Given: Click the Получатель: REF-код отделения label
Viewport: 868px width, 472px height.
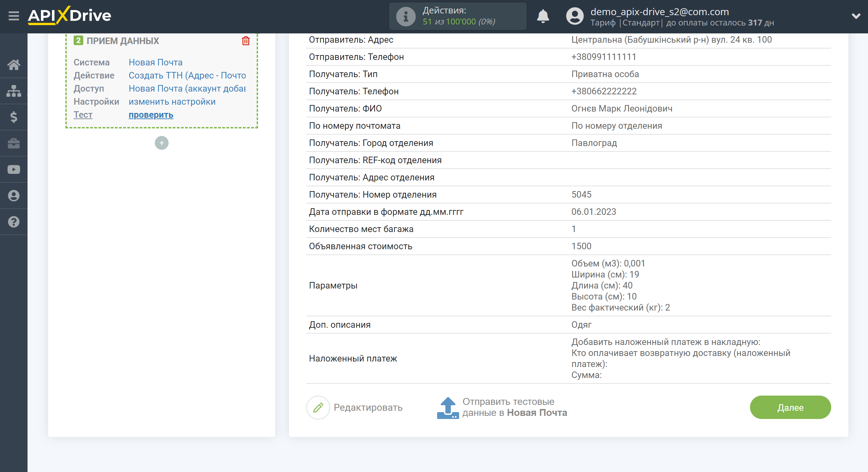Looking at the screenshot, I should click(375, 160).
